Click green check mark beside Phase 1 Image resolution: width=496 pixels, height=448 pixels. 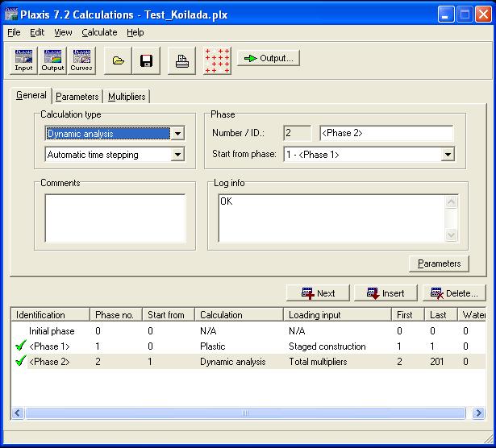20,346
